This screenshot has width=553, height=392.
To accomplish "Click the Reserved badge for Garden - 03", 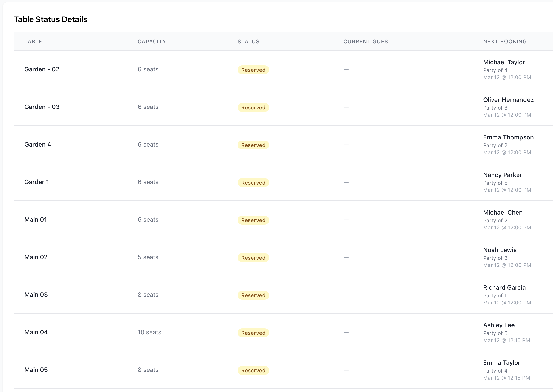I will click(253, 107).
